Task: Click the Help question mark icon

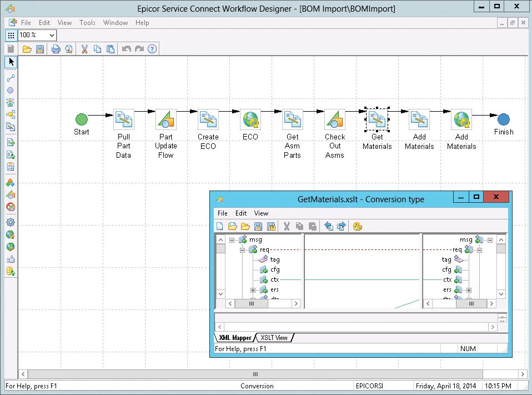Action: coord(152,49)
